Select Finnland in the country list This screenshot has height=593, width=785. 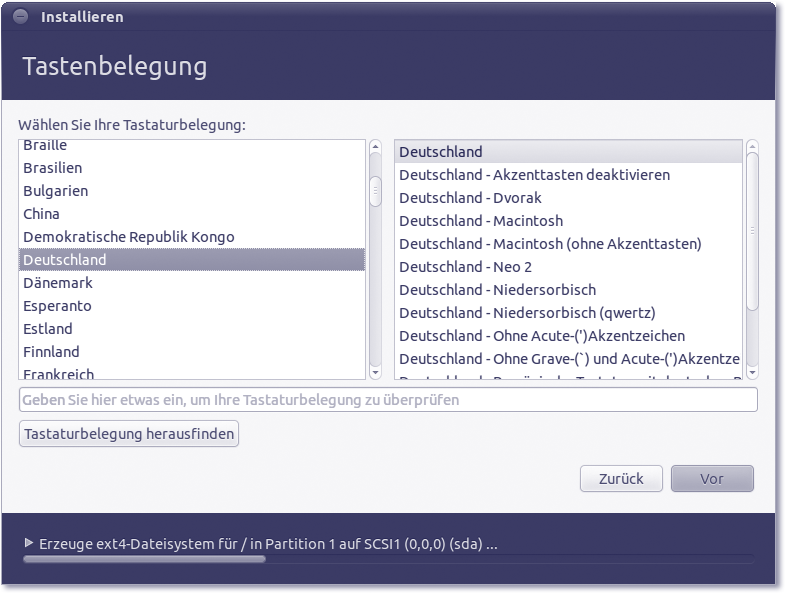[51, 352]
